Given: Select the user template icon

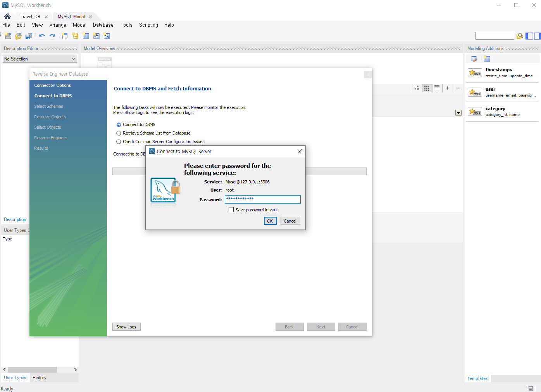Looking at the screenshot, I should pyautogui.click(x=475, y=92).
